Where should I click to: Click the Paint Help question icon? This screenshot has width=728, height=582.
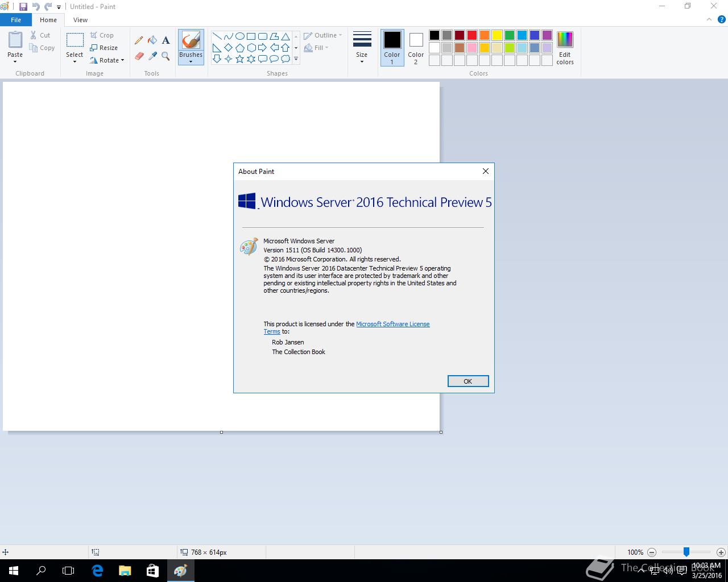pyautogui.click(x=721, y=20)
